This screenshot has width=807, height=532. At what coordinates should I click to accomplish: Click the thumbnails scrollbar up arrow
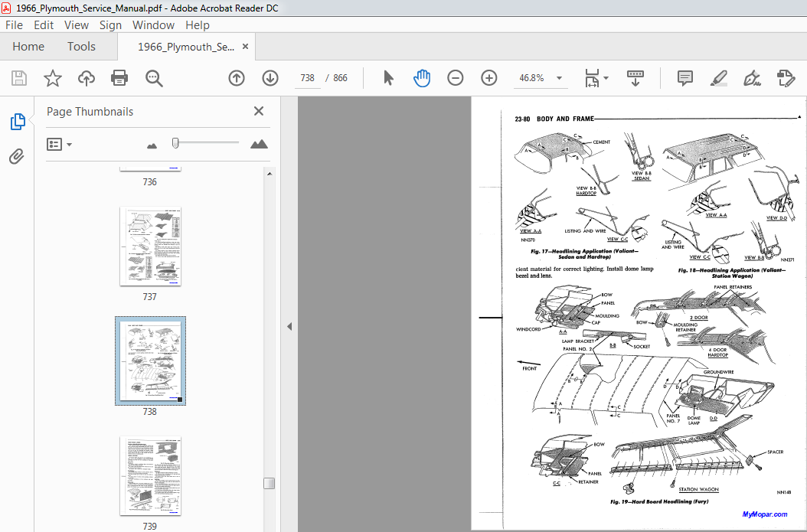pyautogui.click(x=270, y=174)
